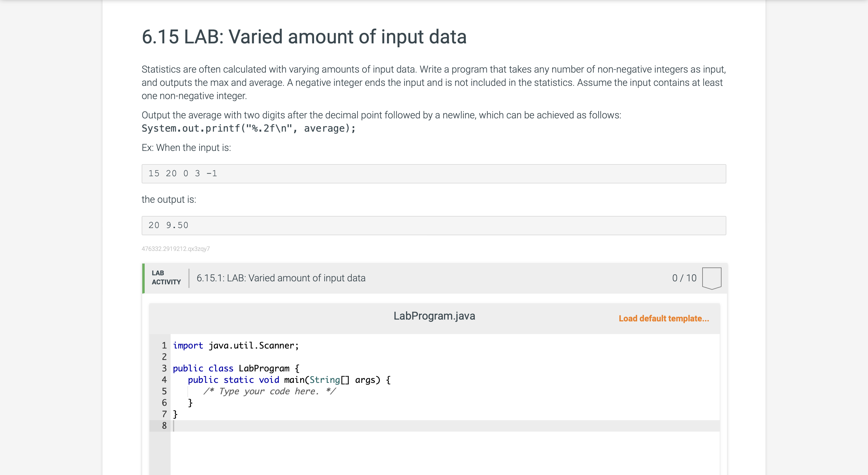Load the default template

tap(664, 318)
